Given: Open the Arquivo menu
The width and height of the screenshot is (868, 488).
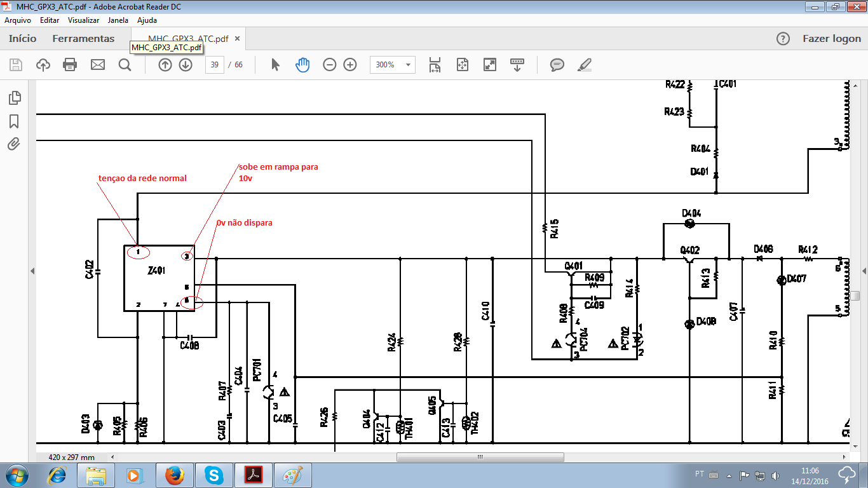Looking at the screenshot, I should point(18,20).
